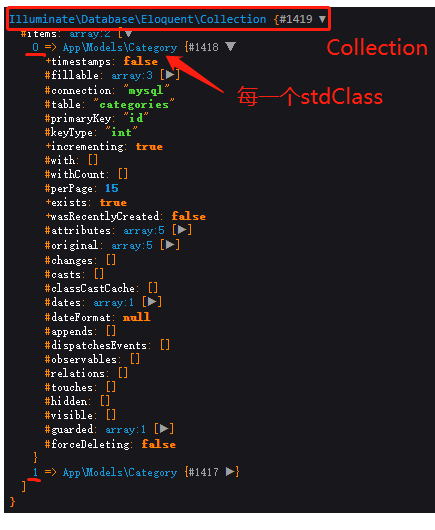
Task: Click the perPage value 15
Action: click(112, 188)
